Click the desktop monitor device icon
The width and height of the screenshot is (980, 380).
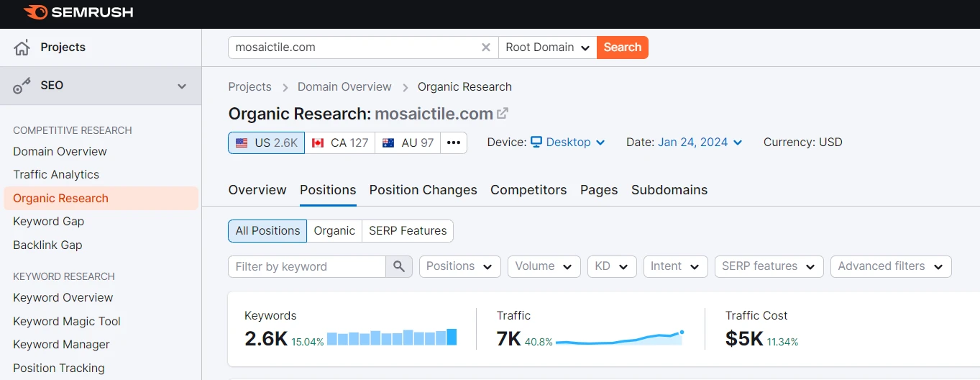coord(536,142)
